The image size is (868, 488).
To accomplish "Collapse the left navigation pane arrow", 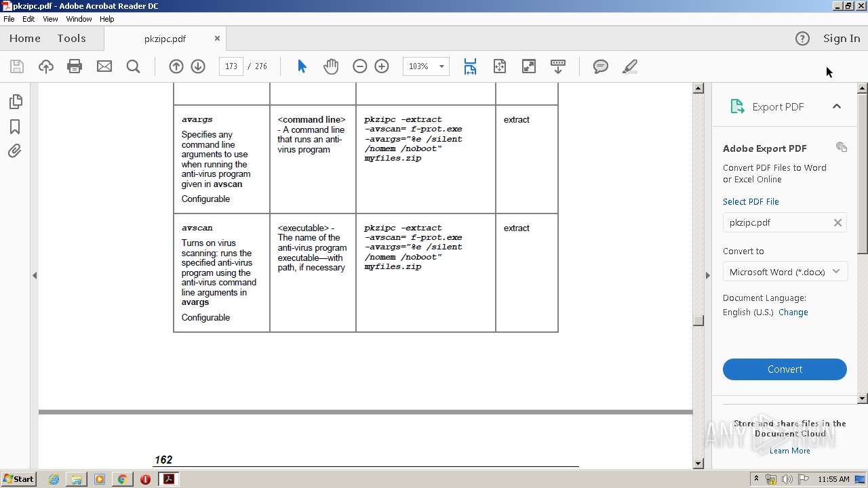I will [35, 275].
